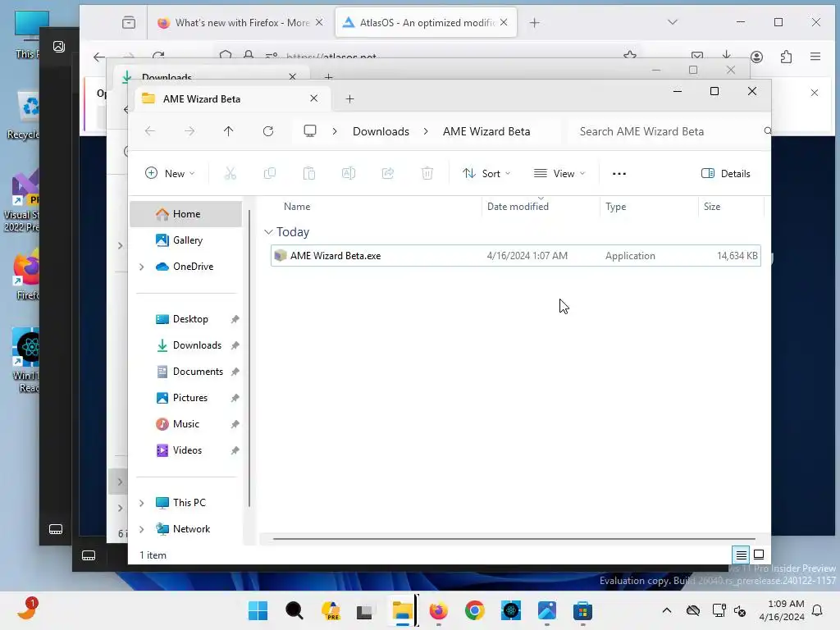Open the Windows Start menu
Screen dimensions: 840x630
(258, 610)
